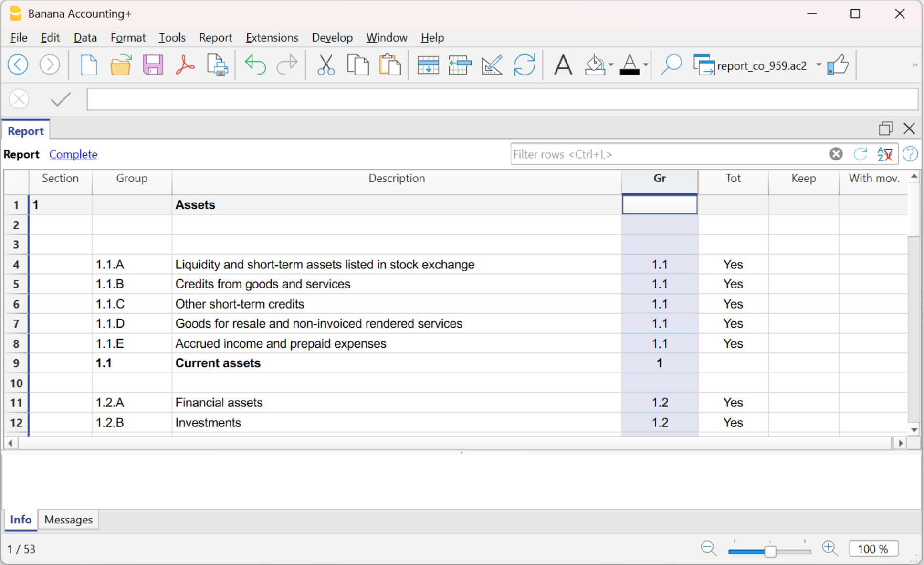The width and height of the screenshot is (924, 565).
Task: Click the zoom in plus button
Action: tap(829, 548)
